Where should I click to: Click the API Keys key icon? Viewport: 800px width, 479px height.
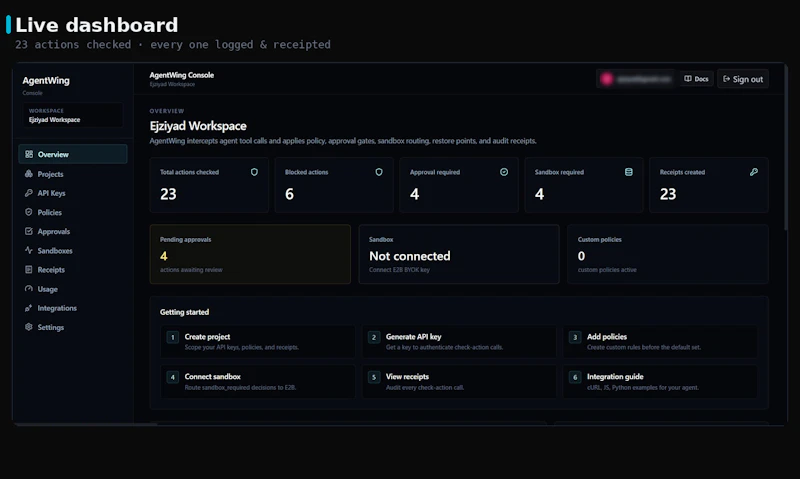click(x=29, y=193)
